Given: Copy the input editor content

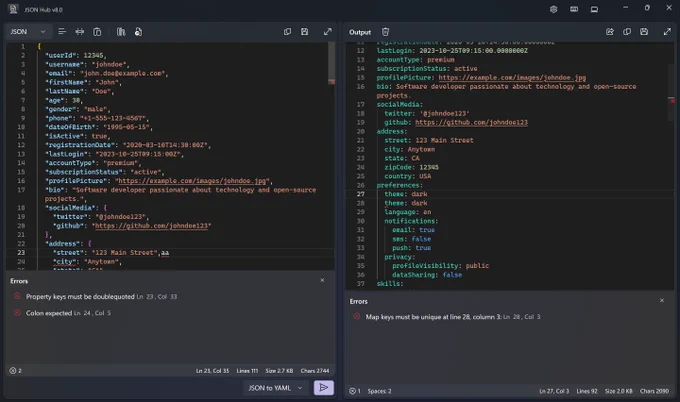Looking at the screenshot, I should point(287,32).
